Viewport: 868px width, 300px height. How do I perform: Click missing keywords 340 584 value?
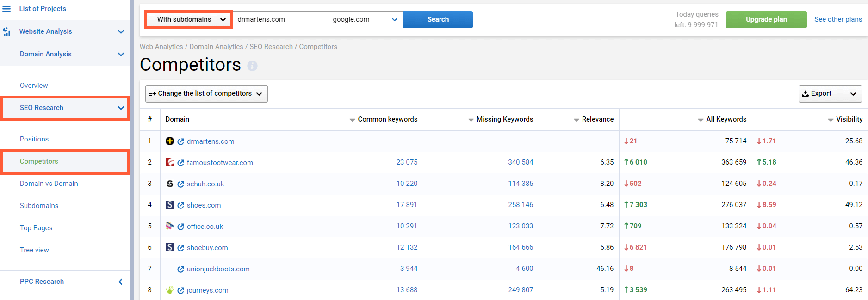521,162
